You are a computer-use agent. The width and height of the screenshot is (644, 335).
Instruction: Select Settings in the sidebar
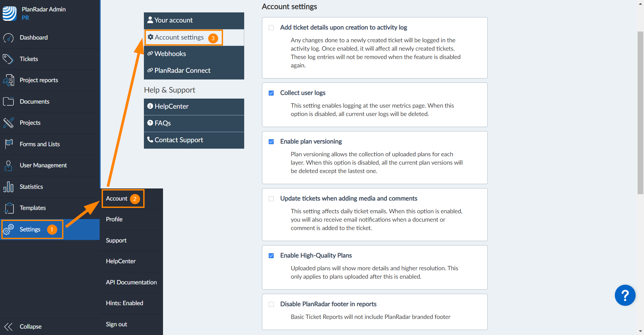point(50,229)
